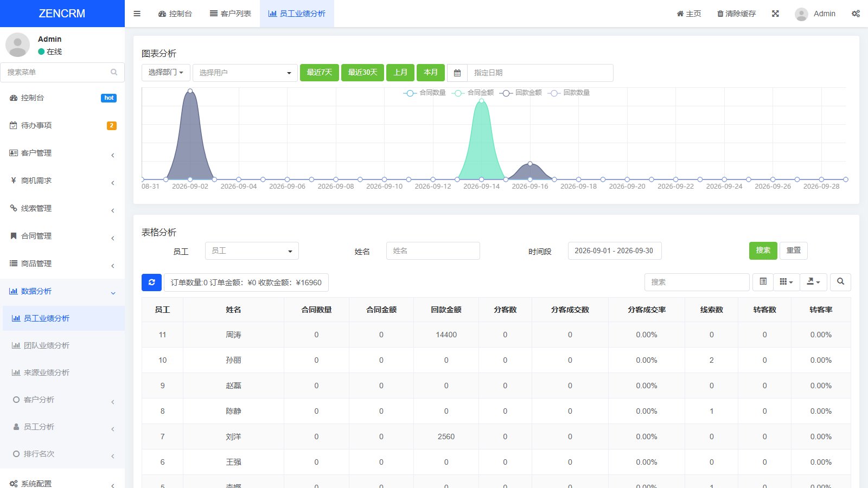Open 控制台 in the sidebar
Image resolution: width=868 pixels, height=488 pixels.
point(62,98)
